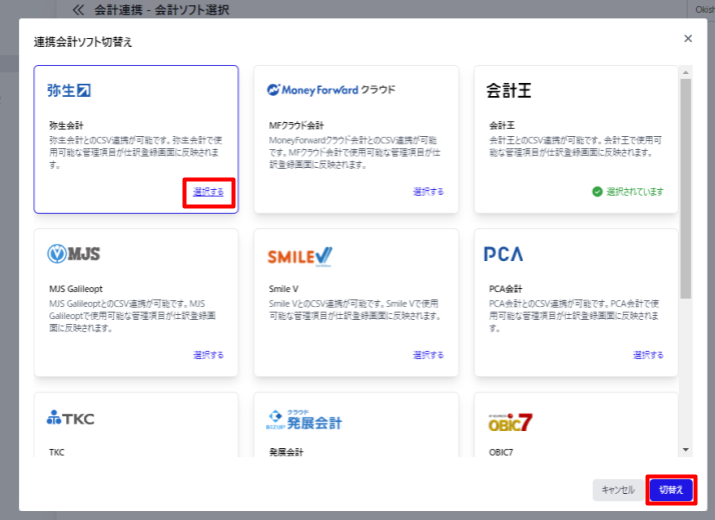
Task: Click the 会計王 logo
Action: point(508,90)
